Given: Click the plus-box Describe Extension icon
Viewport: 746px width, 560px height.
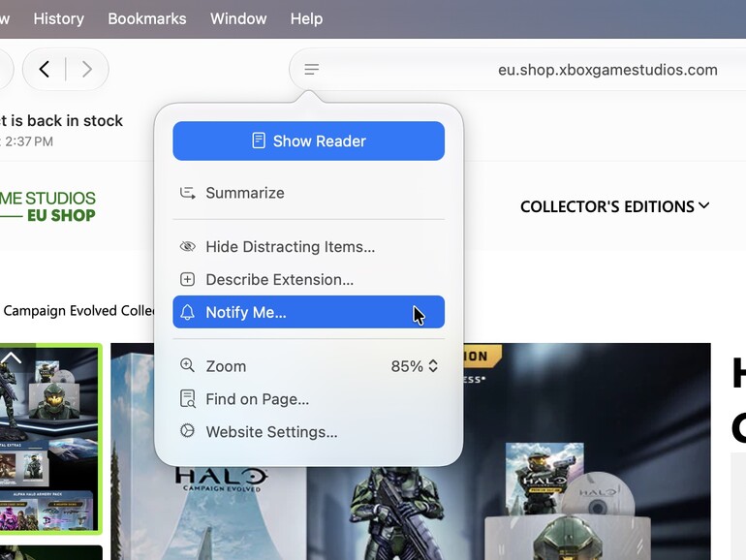Looking at the screenshot, I should click(187, 279).
